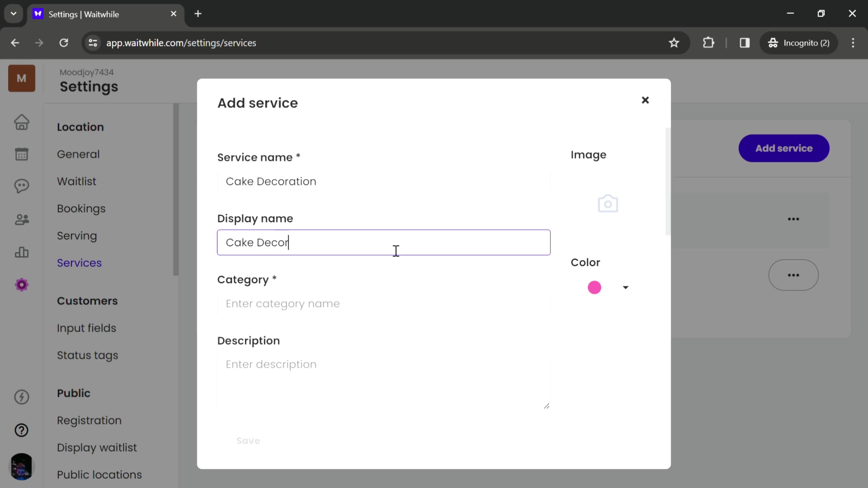Open a new browser tab

coord(198,14)
